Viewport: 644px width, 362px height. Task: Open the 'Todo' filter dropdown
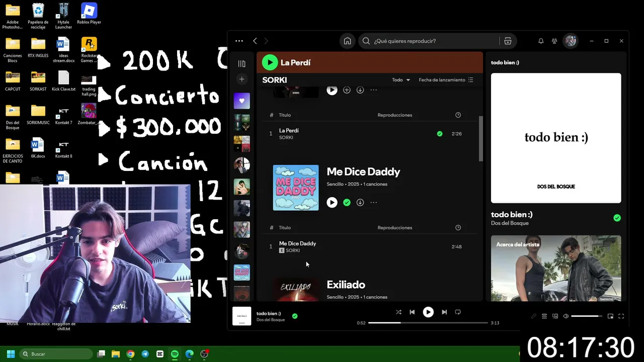pyautogui.click(x=401, y=80)
